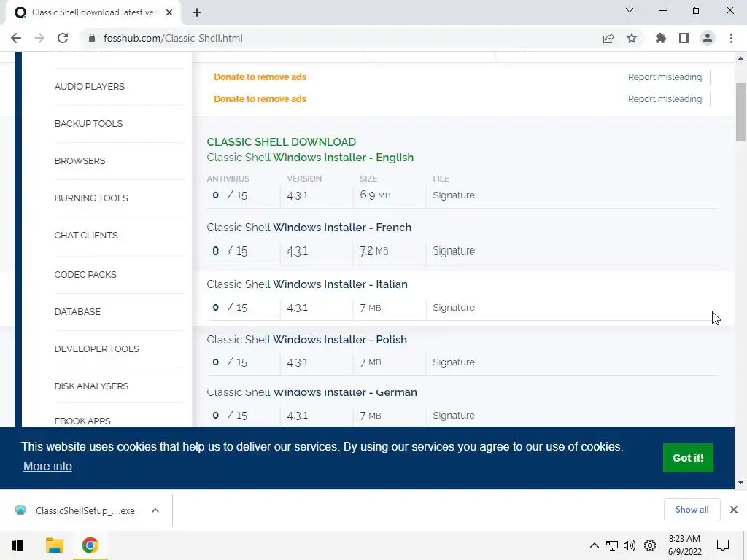Open the Extensions puzzle icon
This screenshot has width=747, height=560.
[660, 38]
